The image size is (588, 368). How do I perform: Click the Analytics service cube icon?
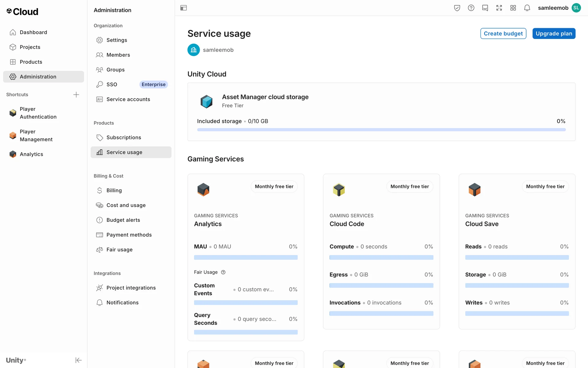click(x=203, y=190)
